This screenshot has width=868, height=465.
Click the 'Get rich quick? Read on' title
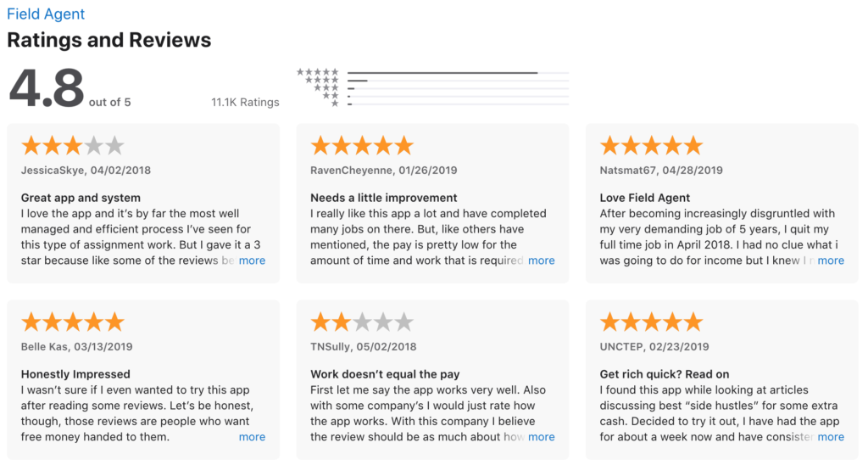[665, 374]
